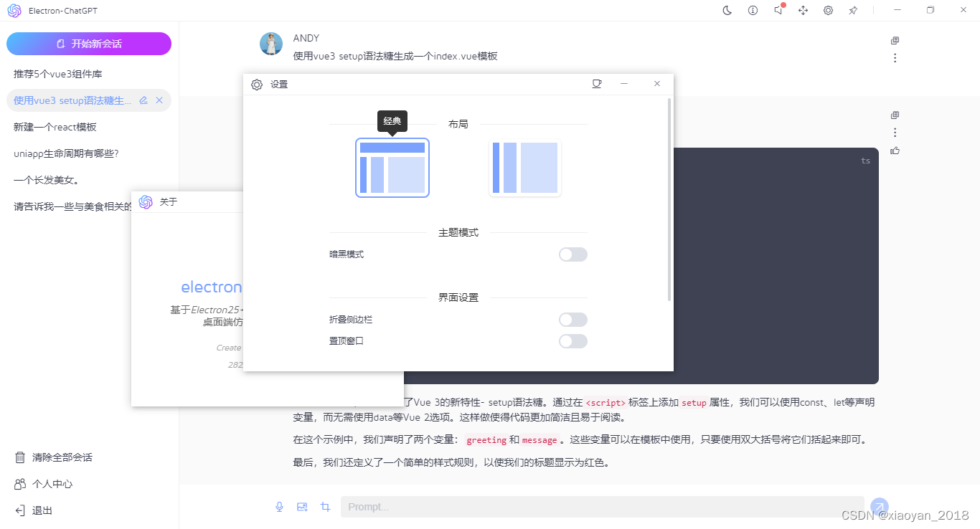
Task: Click the 界面设置 section heading
Action: 458,297
